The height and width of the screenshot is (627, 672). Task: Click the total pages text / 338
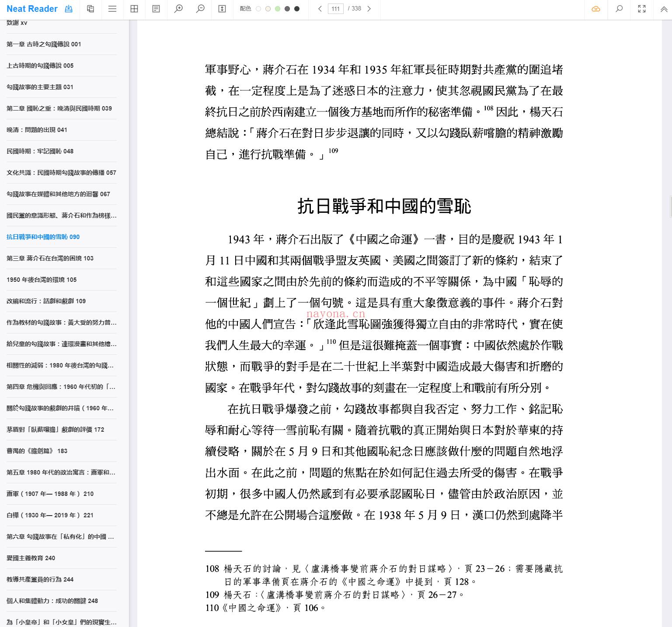point(355,9)
